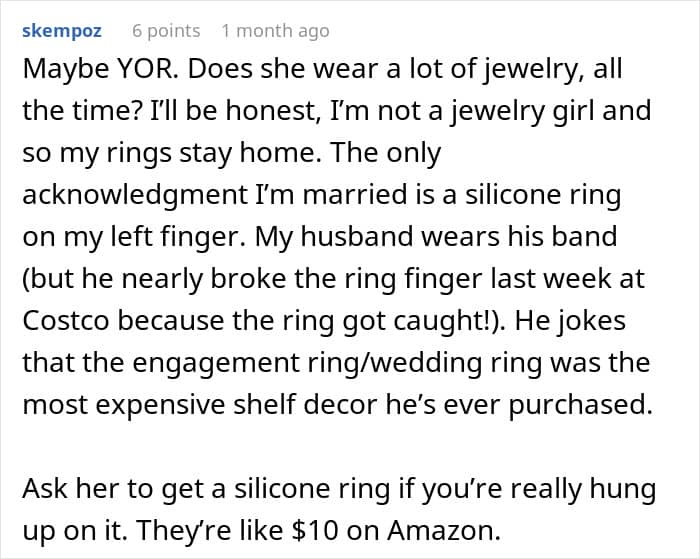
Task: Click the words "He jokes" in the comment
Action: tap(571, 320)
